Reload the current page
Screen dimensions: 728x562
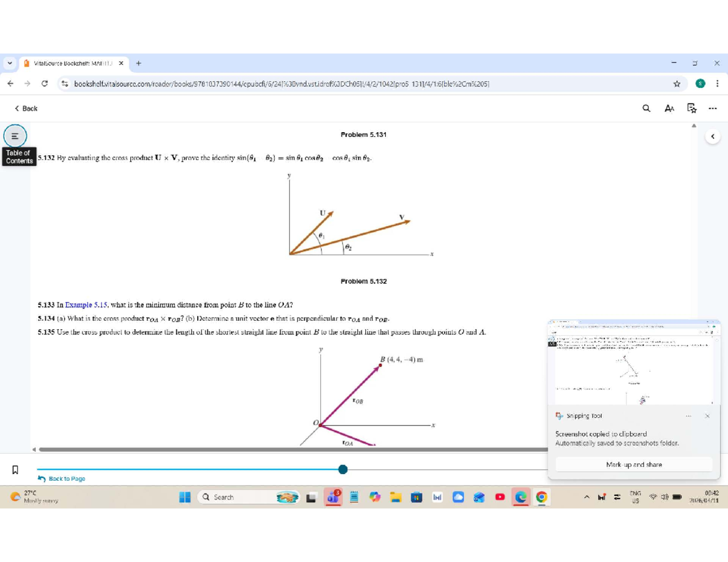click(44, 84)
